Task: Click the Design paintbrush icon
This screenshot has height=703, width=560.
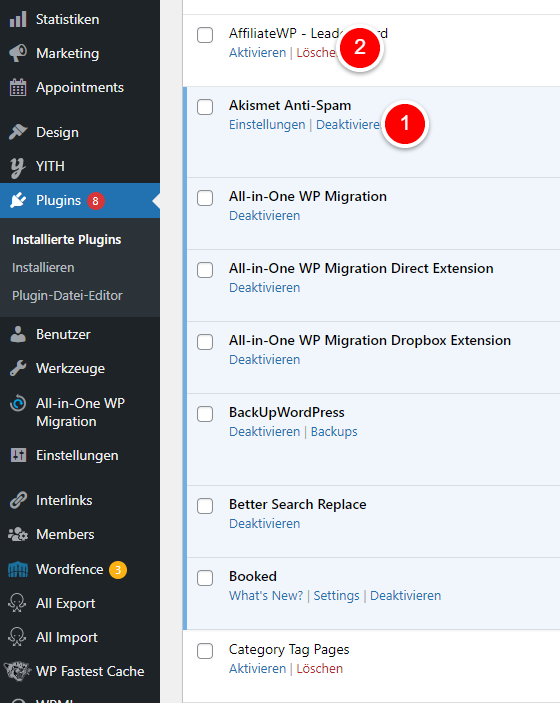Action: 18,132
